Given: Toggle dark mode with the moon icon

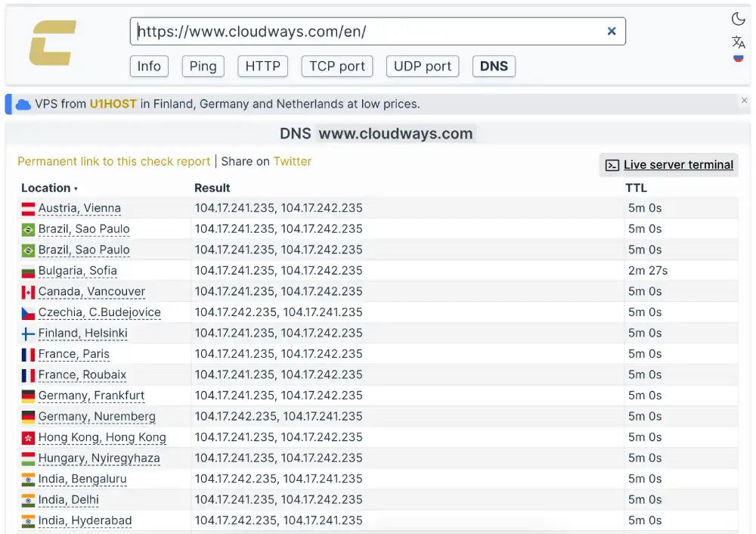Looking at the screenshot, I should coord(738,19).
